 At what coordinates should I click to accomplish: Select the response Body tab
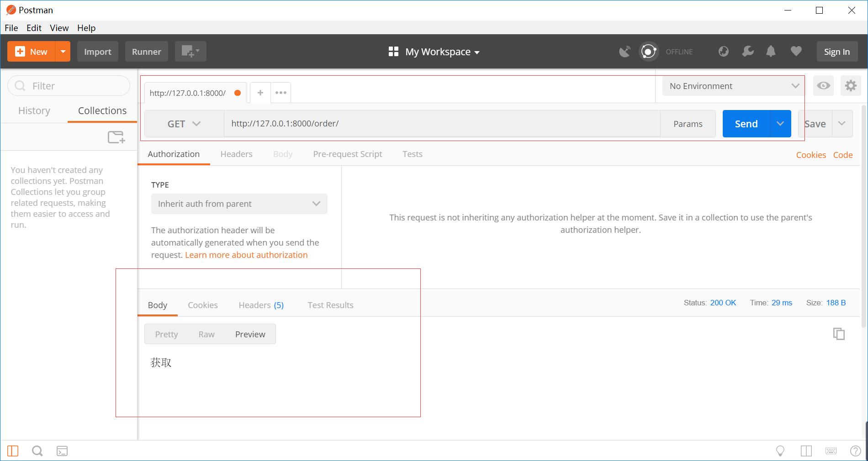pyautogui.click(x=158, y=305)
